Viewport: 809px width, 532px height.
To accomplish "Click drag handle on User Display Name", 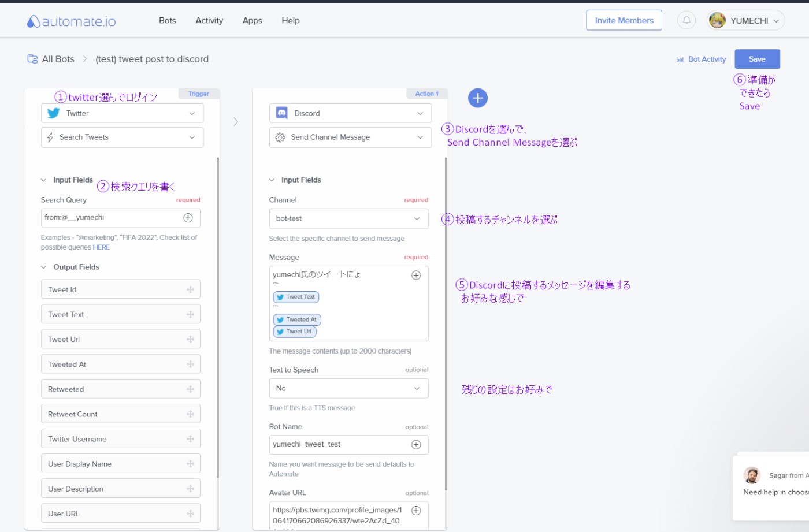I will click(x=190, y=464).
